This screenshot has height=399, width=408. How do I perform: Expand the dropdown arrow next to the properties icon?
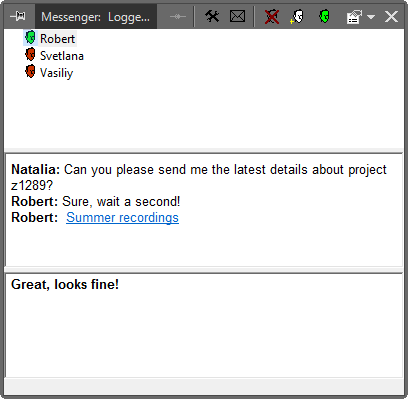[x=371, y=17]
